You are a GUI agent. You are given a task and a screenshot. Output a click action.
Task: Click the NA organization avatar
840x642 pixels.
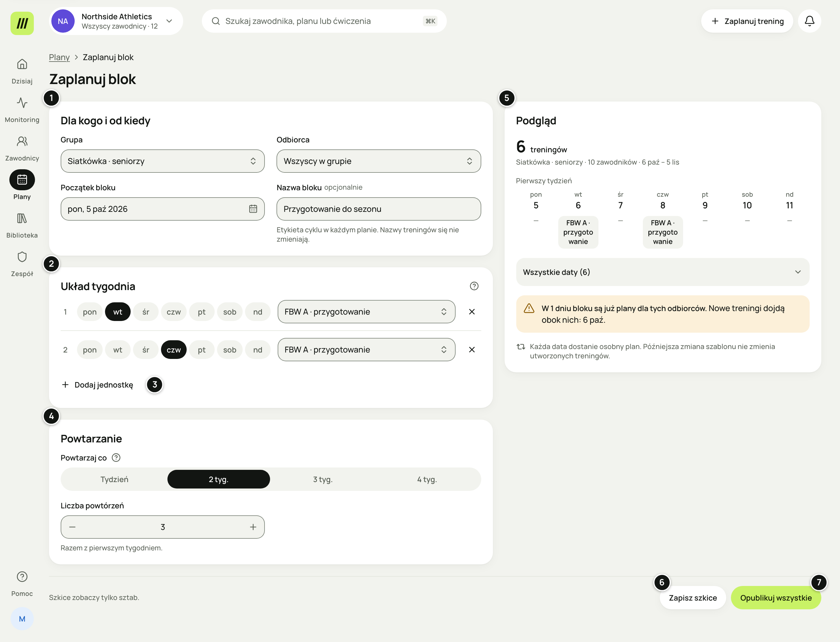pos(63,21)
